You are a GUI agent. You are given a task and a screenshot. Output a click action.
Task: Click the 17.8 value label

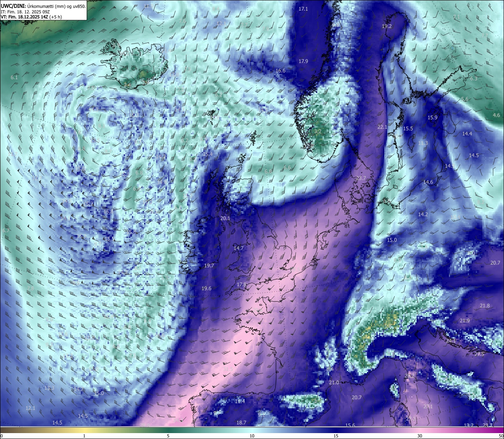coord(241,284)
